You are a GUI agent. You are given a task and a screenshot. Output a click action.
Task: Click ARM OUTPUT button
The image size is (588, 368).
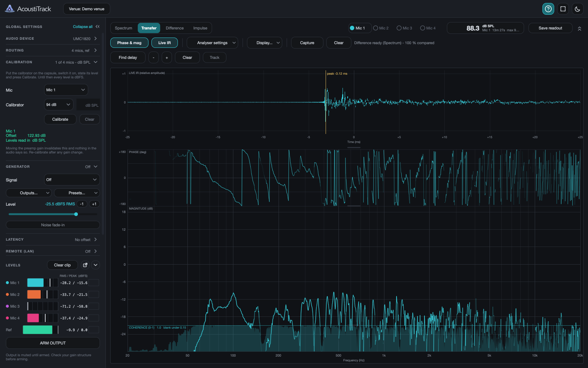(53, 343)
